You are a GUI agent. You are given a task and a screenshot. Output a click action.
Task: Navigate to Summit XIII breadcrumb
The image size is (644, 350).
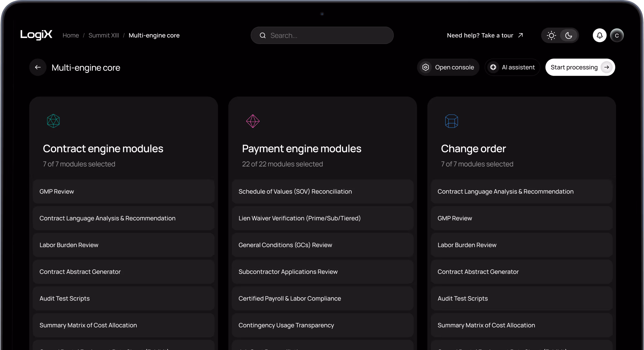point(103,35)
